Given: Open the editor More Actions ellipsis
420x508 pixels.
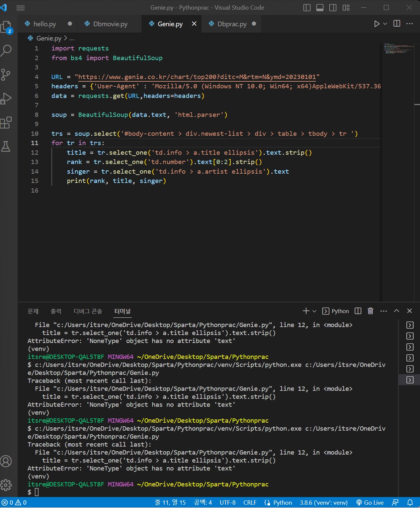Looking at the screenshot, I should [410, 24].
